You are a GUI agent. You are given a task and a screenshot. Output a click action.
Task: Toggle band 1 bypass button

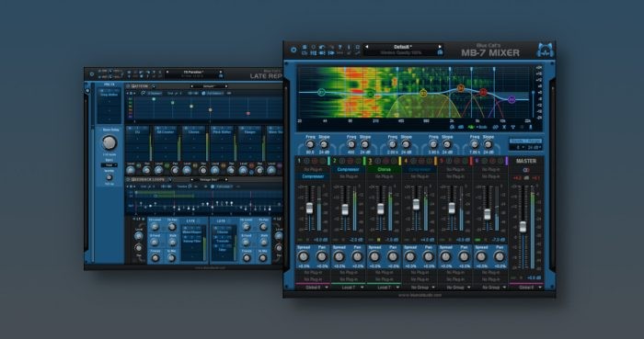[x=307, y=161]
